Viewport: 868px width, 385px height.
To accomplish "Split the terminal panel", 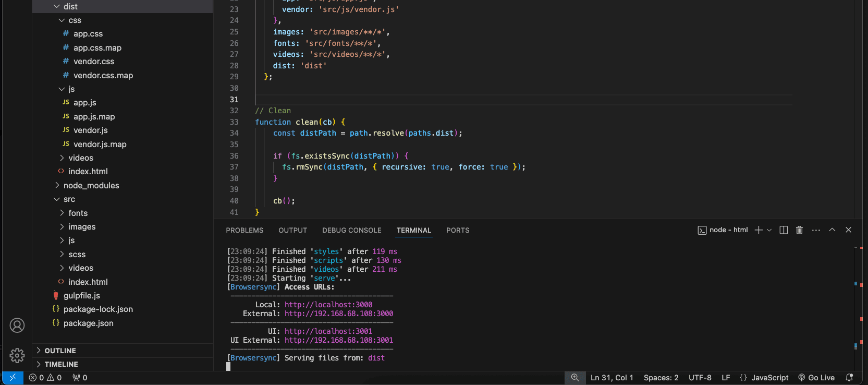I will tap(784, 230).
